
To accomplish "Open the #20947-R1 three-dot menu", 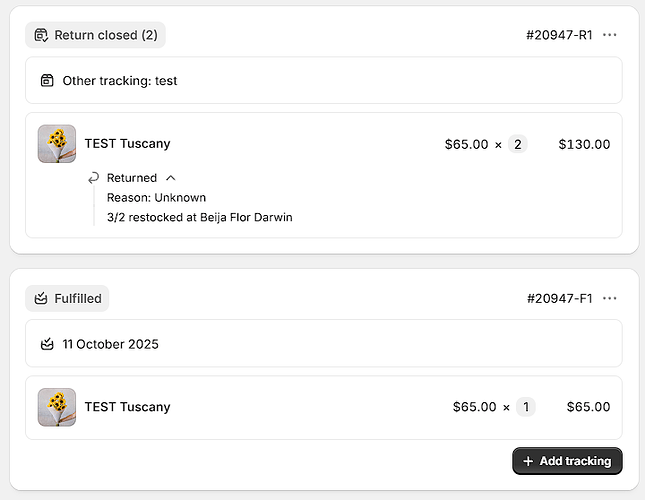I will click(610, 35).
